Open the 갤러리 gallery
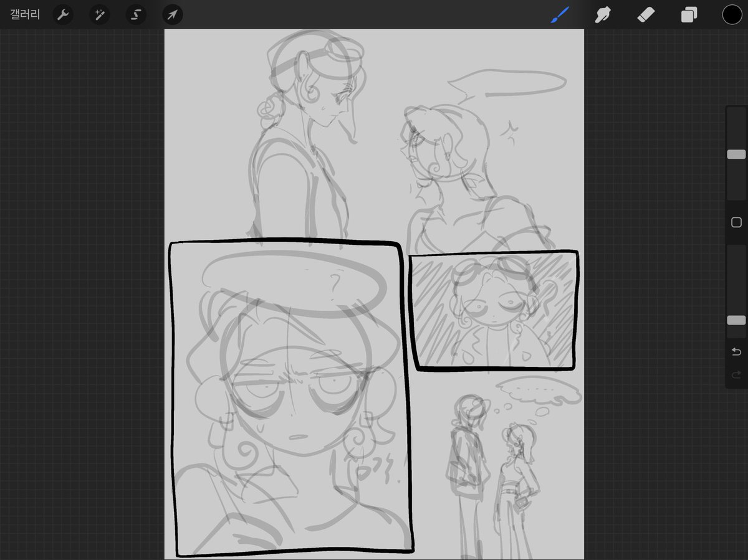Screen dimensions: 748x560 [25, 14]
